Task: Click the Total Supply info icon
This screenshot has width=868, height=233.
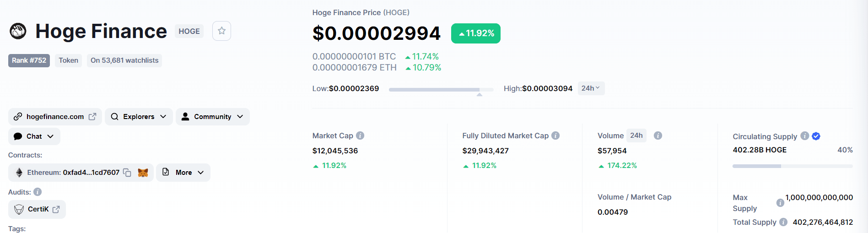Action: [x=783, y=222]
